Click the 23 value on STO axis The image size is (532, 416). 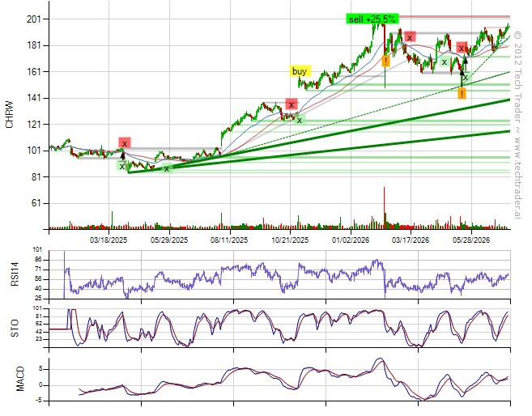point(38,339)
